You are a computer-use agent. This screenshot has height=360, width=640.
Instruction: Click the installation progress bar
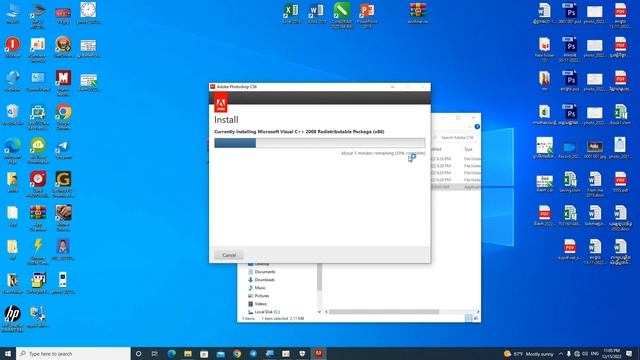(x=320, y=142)
